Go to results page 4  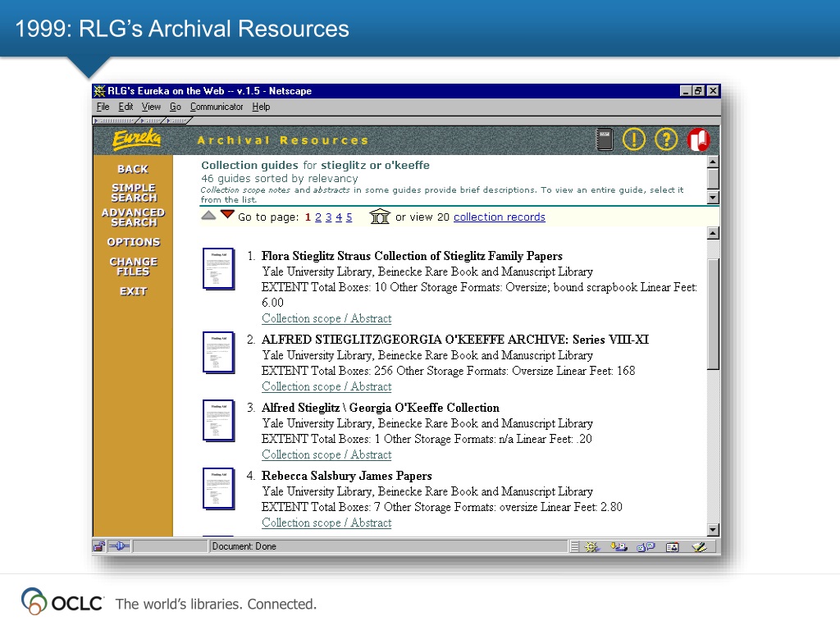[x=339, y=217]
